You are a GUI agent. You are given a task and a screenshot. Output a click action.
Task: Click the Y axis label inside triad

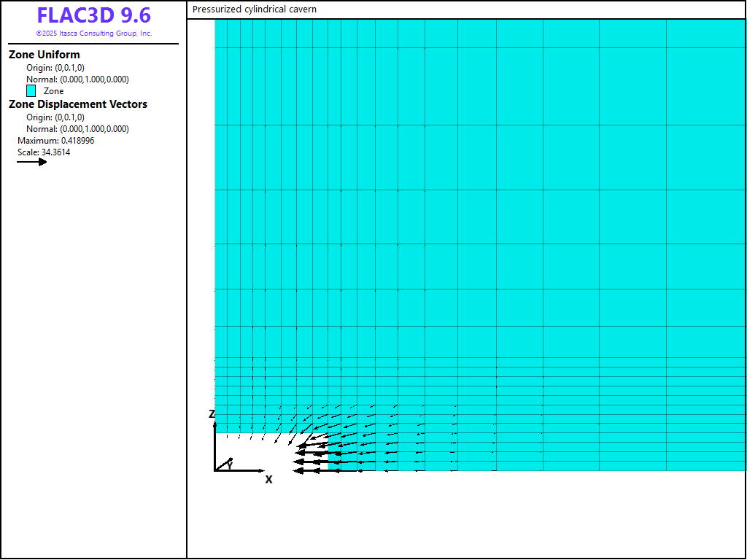point(230,464)
